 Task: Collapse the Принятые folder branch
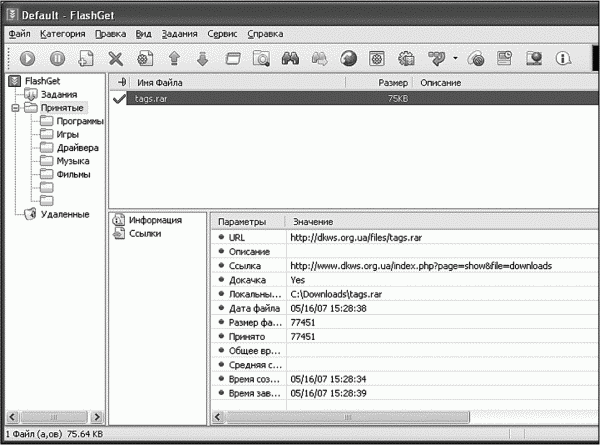pos(15,108)
